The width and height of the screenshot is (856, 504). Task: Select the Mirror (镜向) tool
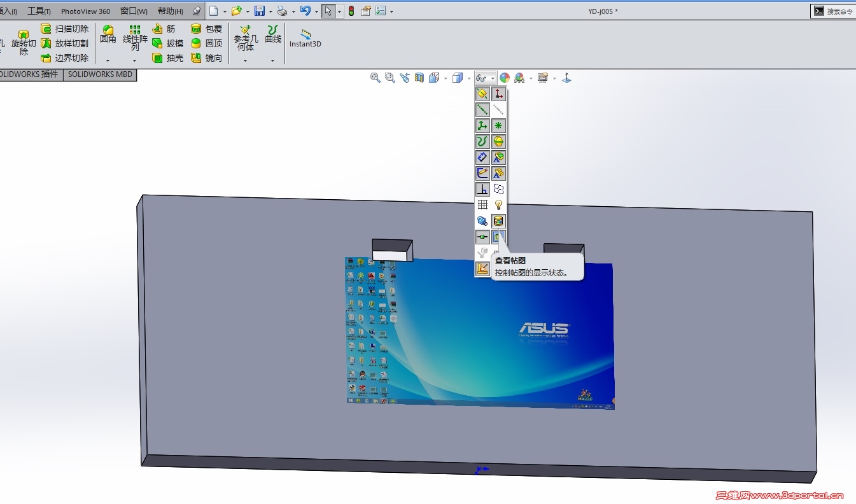[207, 58]
